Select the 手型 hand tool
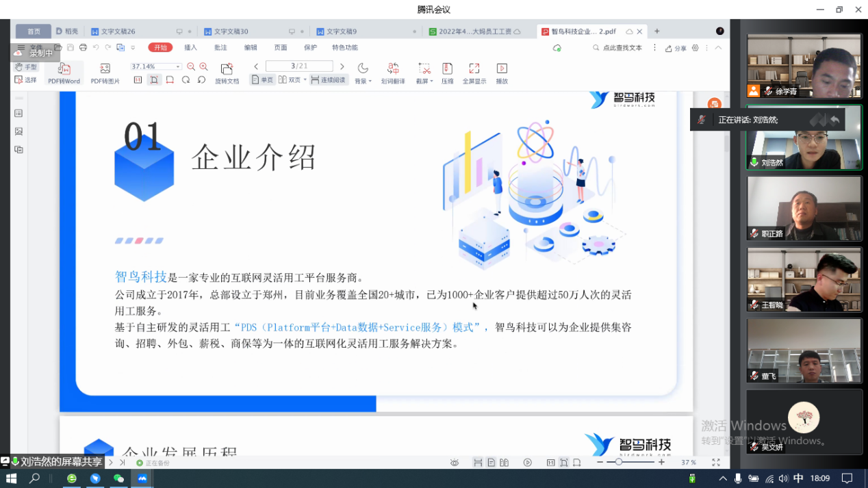 pyautogui.click(x=26, y=67)
